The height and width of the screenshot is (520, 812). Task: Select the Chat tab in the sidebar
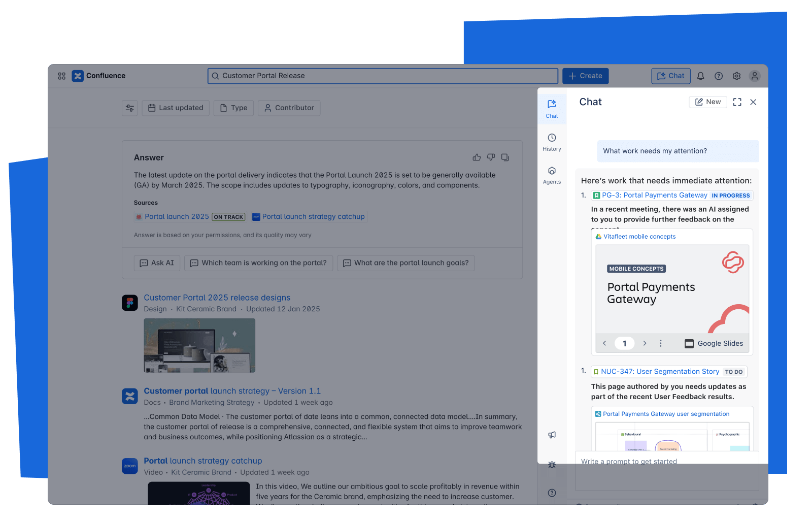552,108
